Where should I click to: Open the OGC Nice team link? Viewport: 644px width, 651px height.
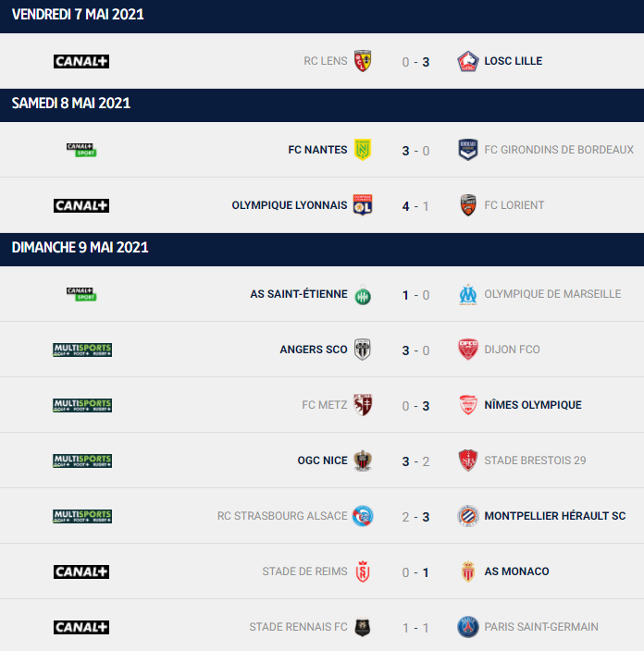click(x=322, y=461)
